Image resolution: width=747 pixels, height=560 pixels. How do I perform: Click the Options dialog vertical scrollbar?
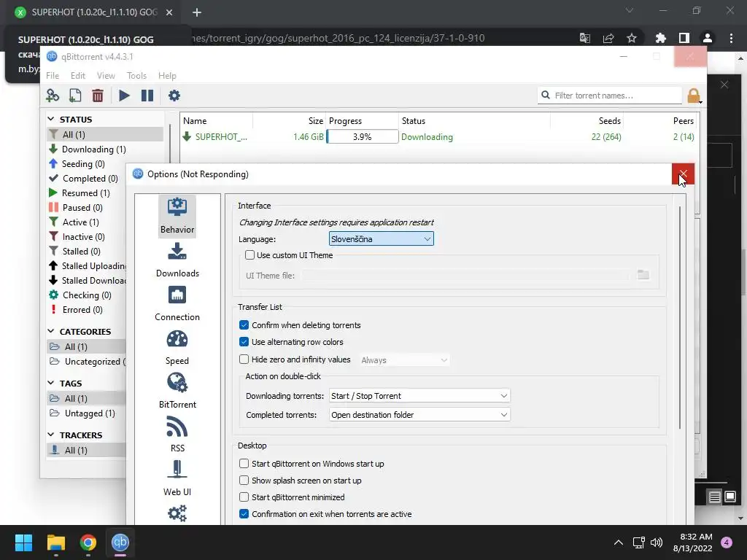[680, 318]
